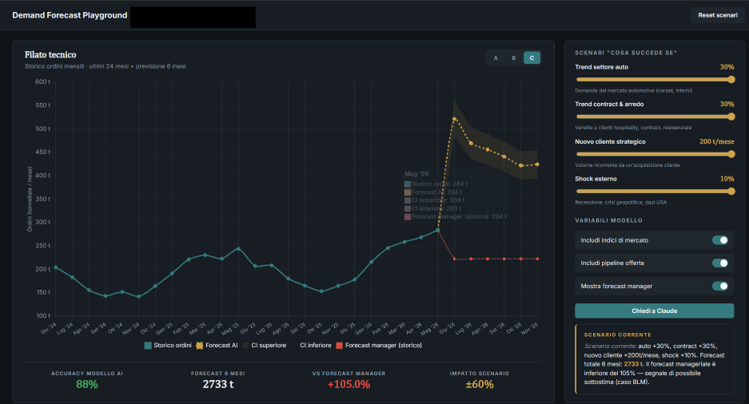
Task: Click the Storico ordini teal legend swatch
Action: (x=148, y=345)
